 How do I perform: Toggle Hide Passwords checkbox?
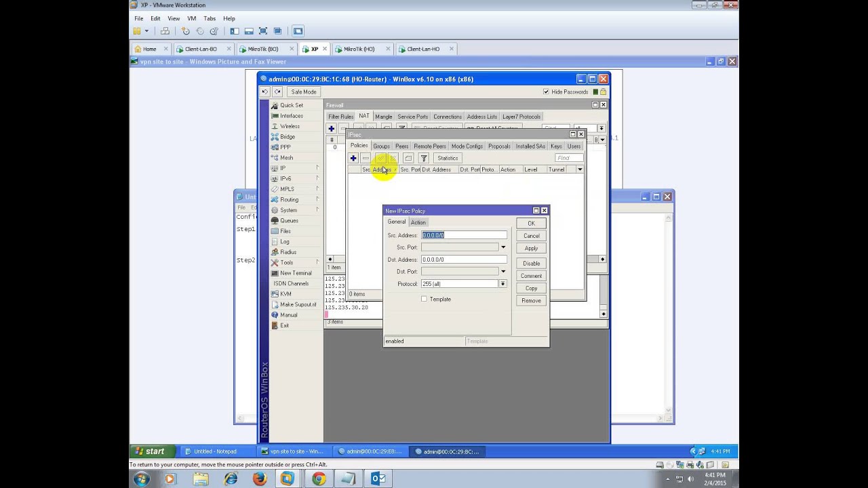pos(546,91)
